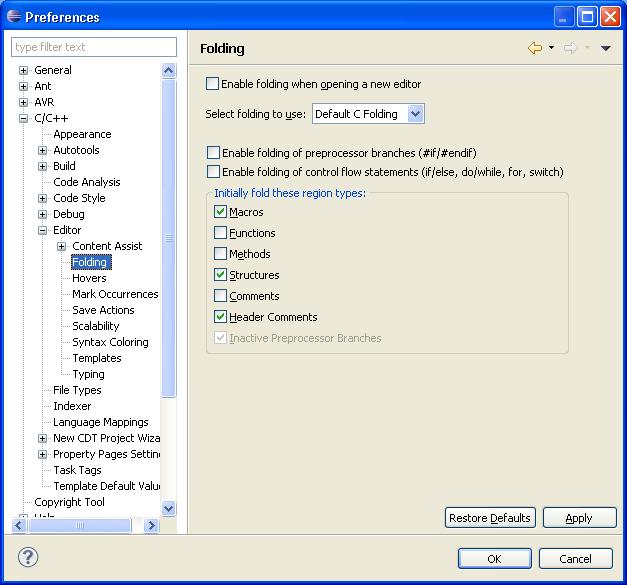Enable folding when opening a new editor

(212, 84)
